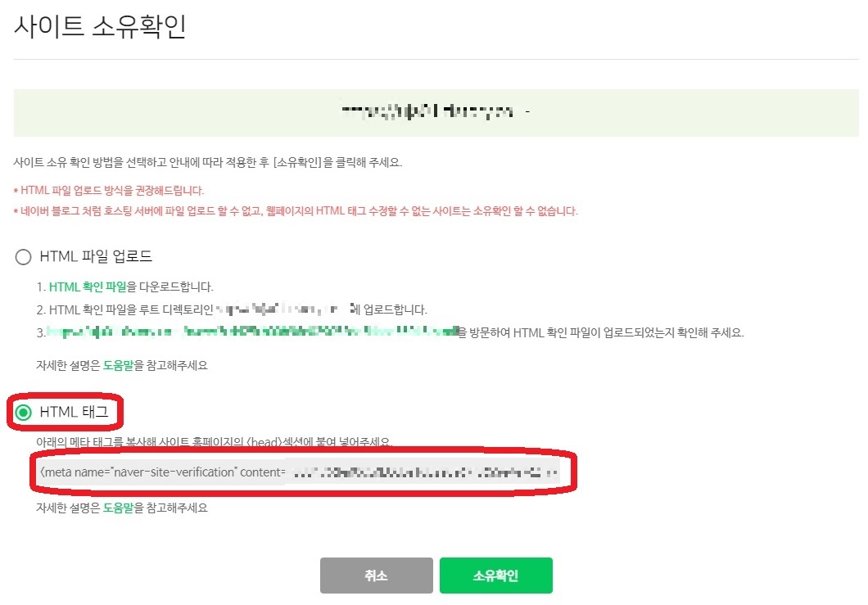Open the blurred verification URL in step 3
The width and height of the screenshot is (868, 605).
[x=252, y=332]
